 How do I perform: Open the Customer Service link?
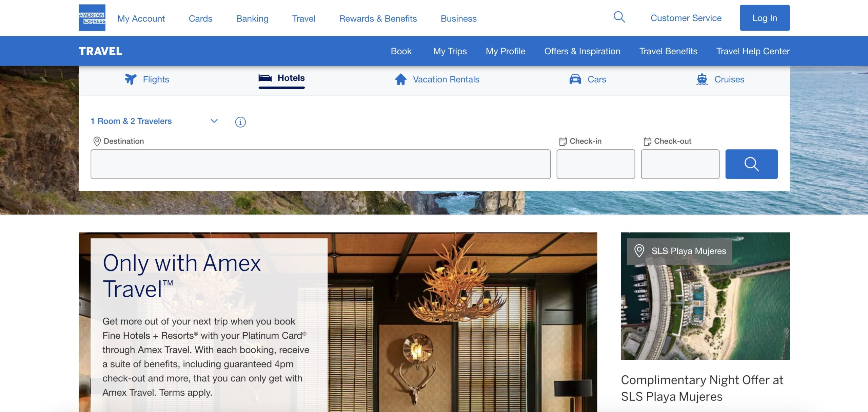point(686,18)
